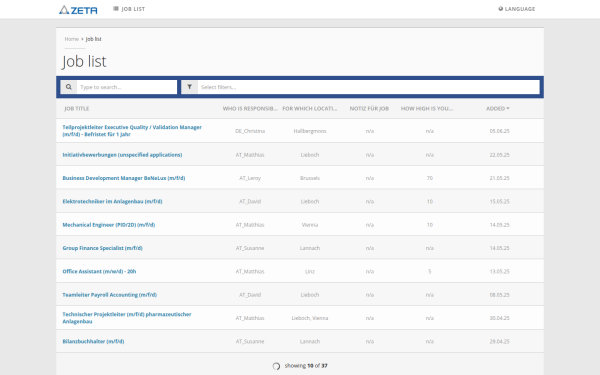Open the Select filters field

point(368,87)
